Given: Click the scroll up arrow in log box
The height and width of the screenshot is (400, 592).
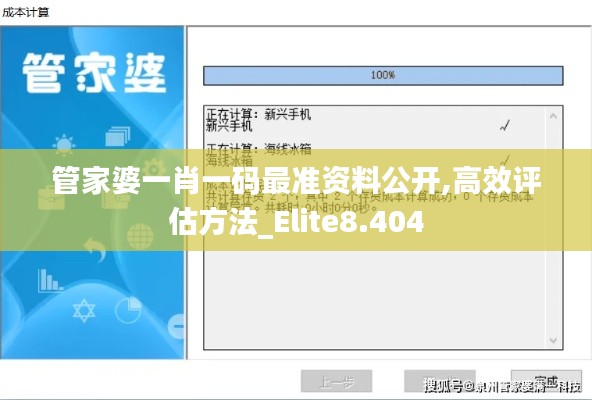Looking at the screenshot, I should (x=553, y=116).
